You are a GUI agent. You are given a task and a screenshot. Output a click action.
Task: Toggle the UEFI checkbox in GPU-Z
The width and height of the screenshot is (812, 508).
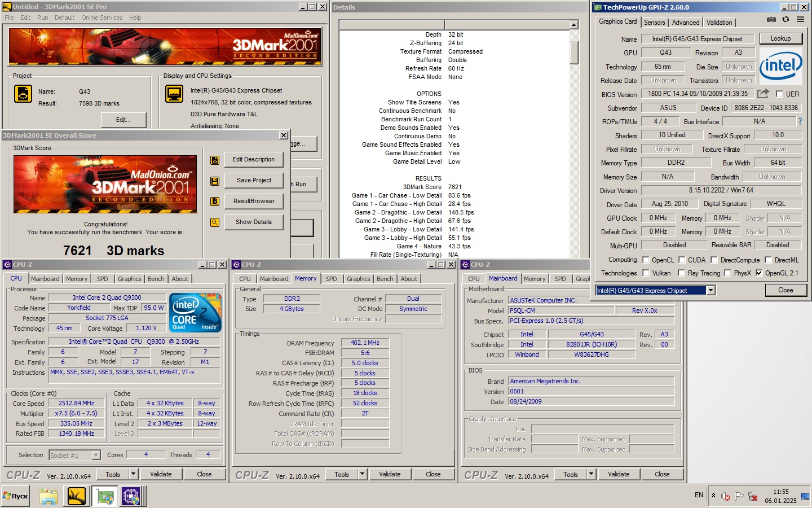779,94
